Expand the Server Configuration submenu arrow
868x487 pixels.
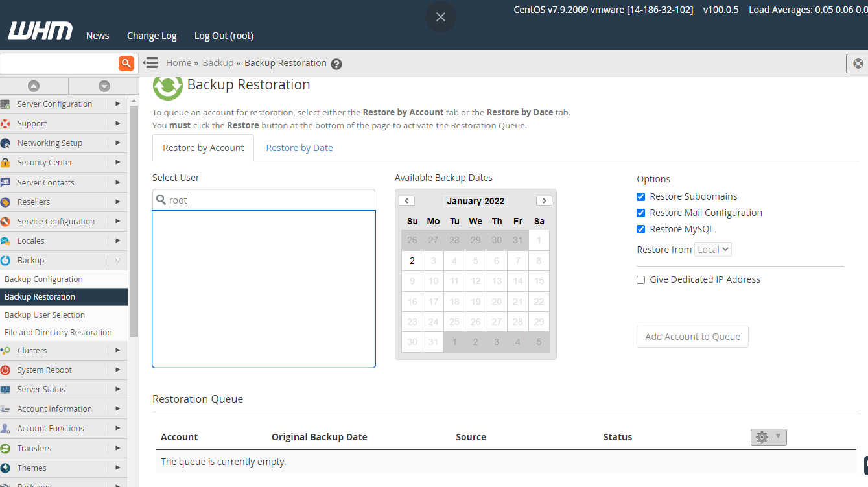pyautogui.click(x=117, y=104)
